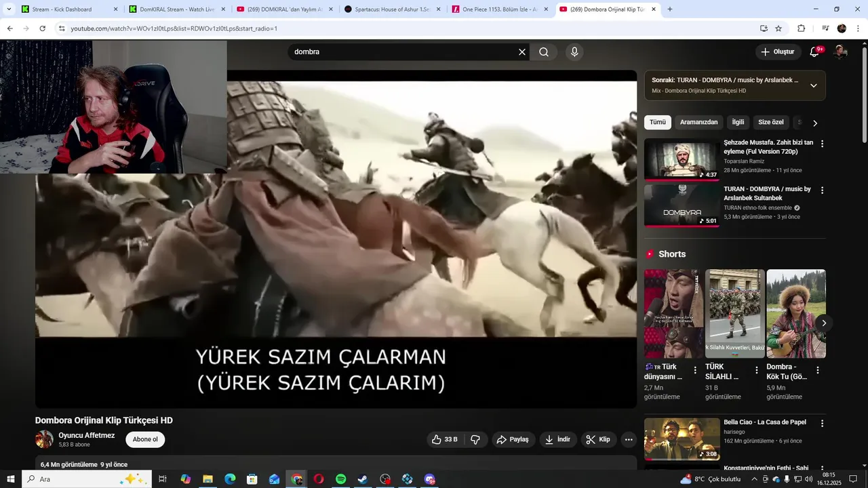This screenshot has height=488, width=868.
Task: Open Chrome media controls icon
Action: pos(825,28)
